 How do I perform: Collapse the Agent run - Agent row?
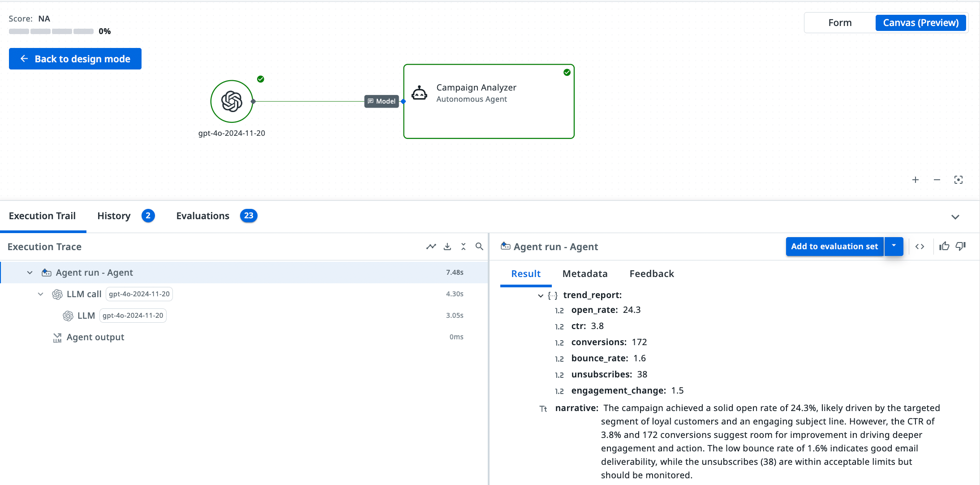(30, 273)
